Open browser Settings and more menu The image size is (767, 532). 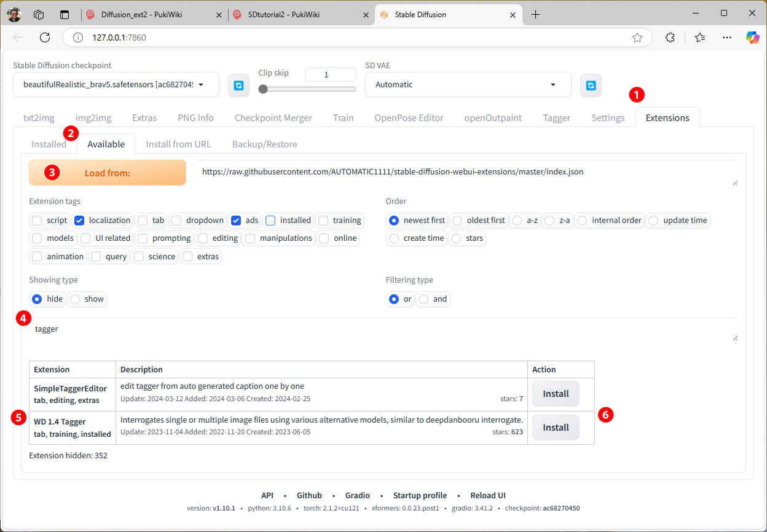pyautogui.click(x=727, y=37)
